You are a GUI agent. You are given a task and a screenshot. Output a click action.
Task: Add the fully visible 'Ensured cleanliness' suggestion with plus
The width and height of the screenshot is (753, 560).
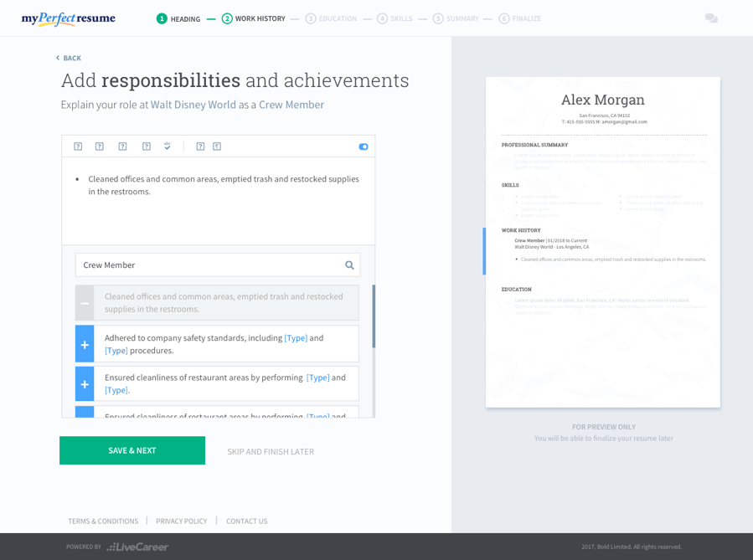(x=85, y=384)
